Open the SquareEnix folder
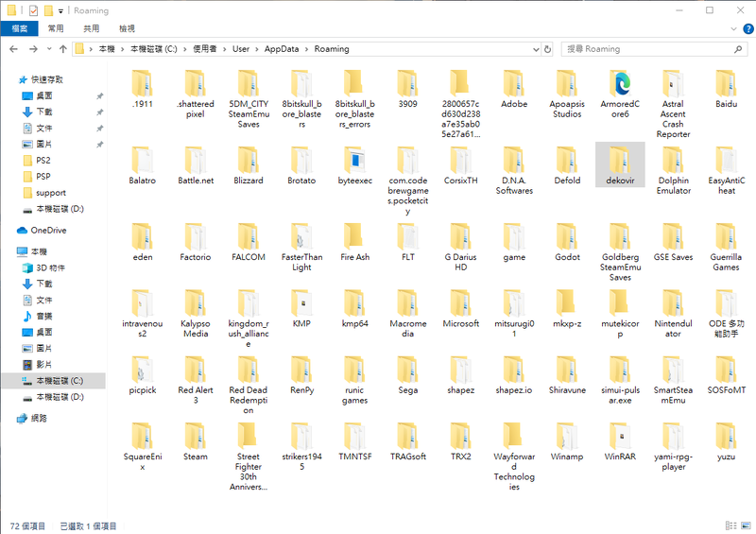The height and width of the screenshot is (534, 756). tap(143, 447)
